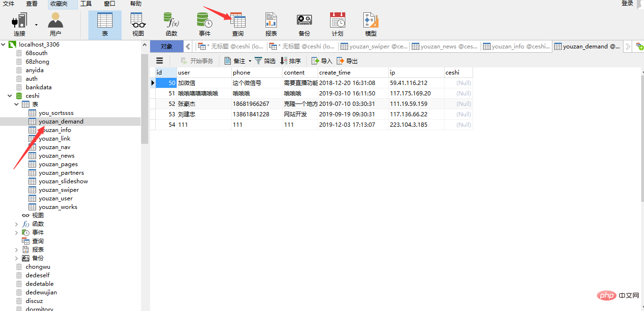Open the 文件 file menu
The height and width of the screenshot is (311, 644).
click(x=9, y=4)
